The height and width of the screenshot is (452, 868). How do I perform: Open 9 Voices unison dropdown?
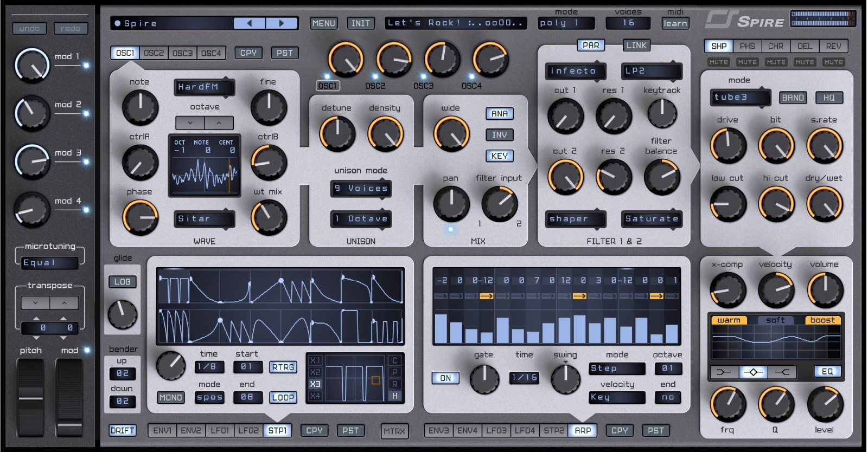coord(361,189)
